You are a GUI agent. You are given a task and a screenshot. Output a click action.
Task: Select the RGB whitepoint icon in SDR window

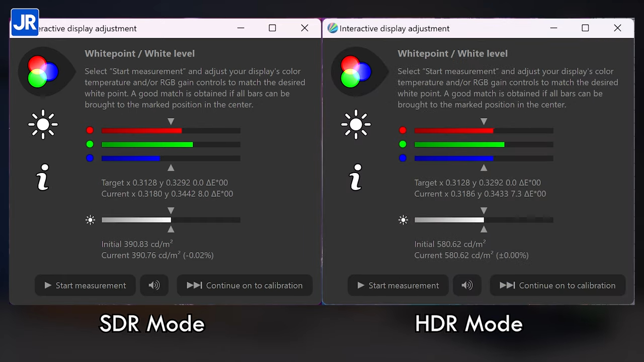pos(43,72)
